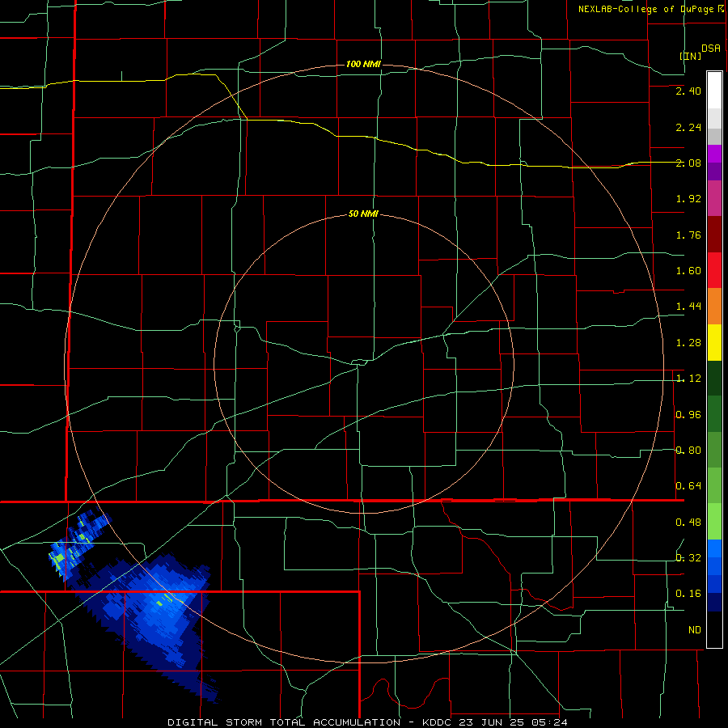Image resolution: width=728 pixels, height=728 pixels.
Task: Click the 50 NMI range ring label
Action: [363, 214]
